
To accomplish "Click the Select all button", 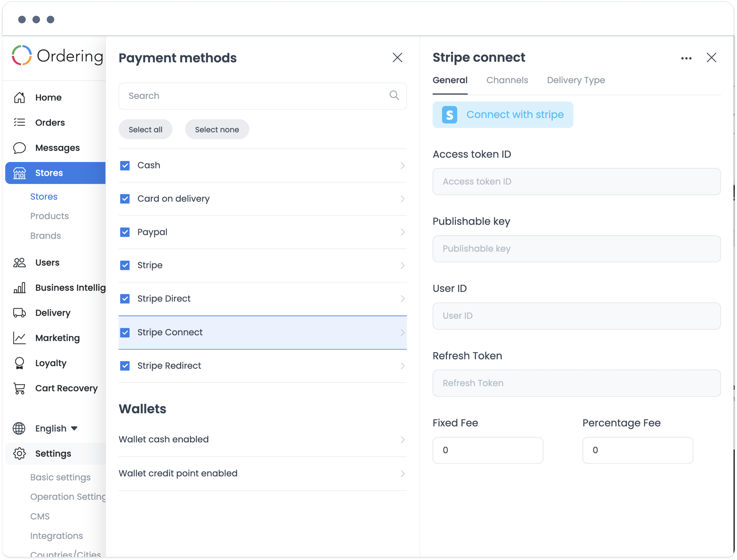I will tap(145, 129).
